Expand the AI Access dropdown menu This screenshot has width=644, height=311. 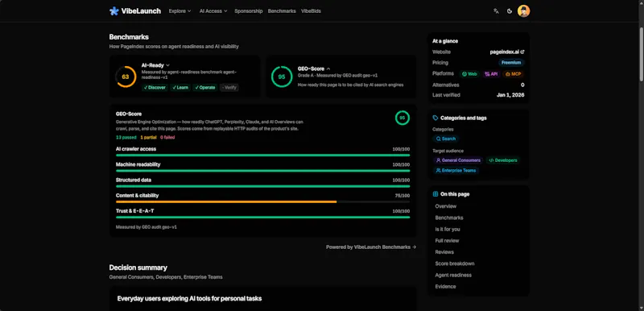pyautogui.click(x=213, y=11)
